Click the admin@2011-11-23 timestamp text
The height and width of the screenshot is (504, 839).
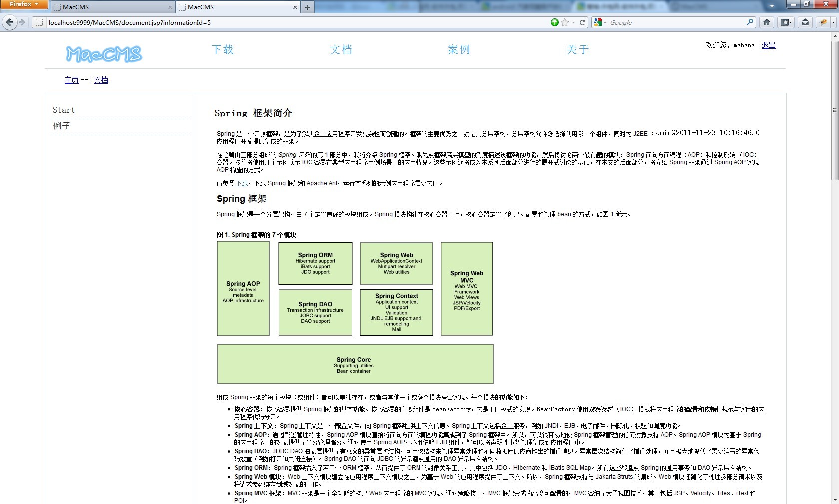[x=706, y=133]
